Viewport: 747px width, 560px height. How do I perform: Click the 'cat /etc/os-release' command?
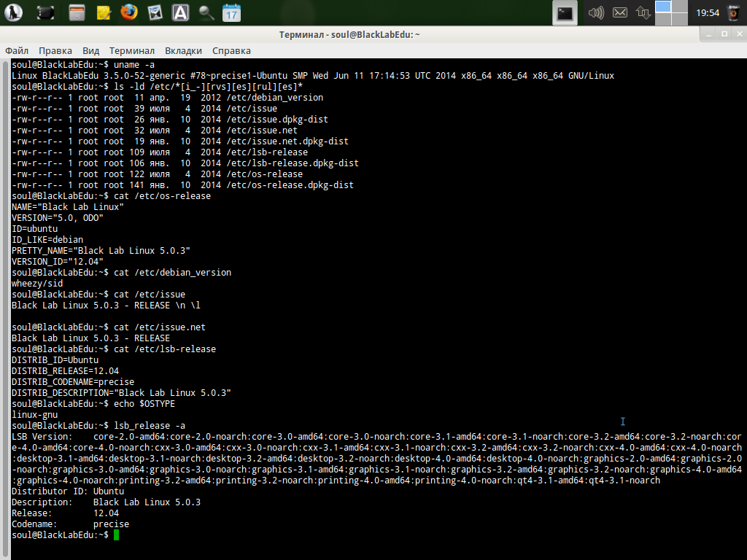point(162,196)
